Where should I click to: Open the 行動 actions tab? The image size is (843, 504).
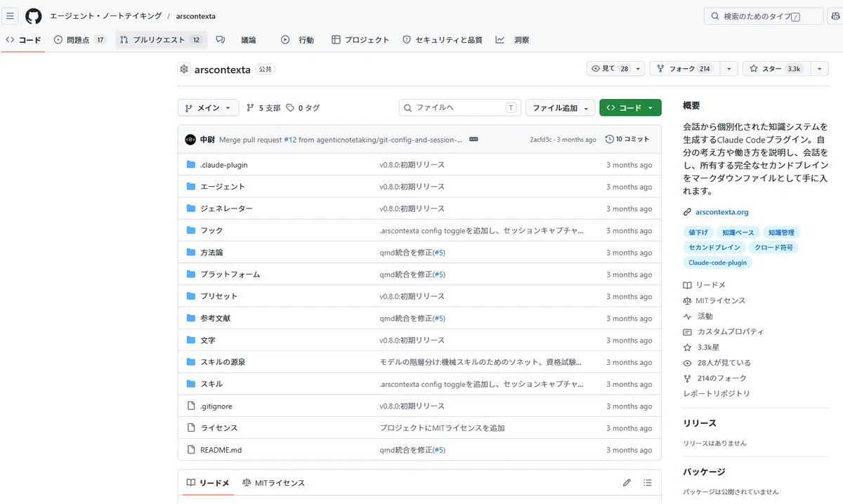pyautogui.click(x=297, y=40)
